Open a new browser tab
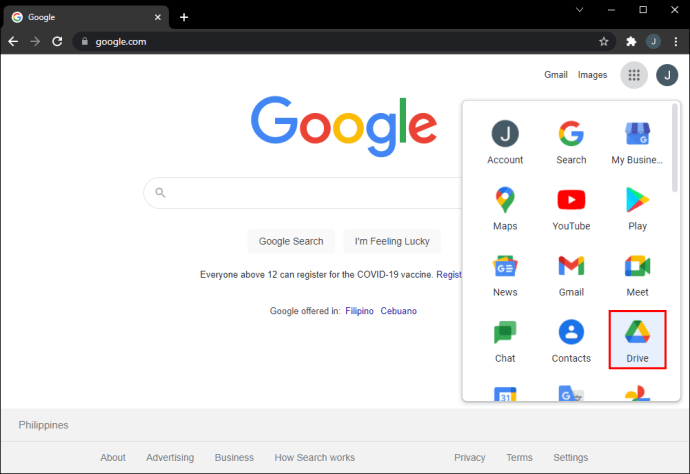Screen dimensions: 690x474 click(184, 17)
